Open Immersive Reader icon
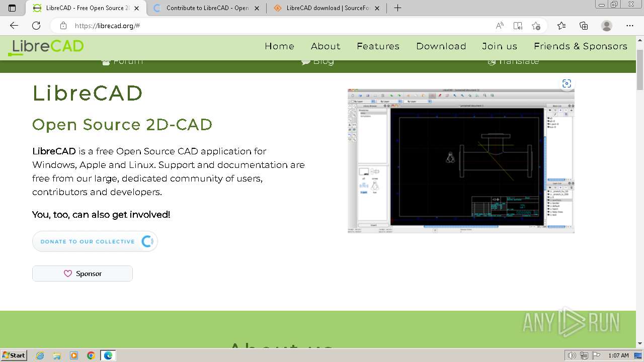 pyautogui.click(x=518, y=26)
